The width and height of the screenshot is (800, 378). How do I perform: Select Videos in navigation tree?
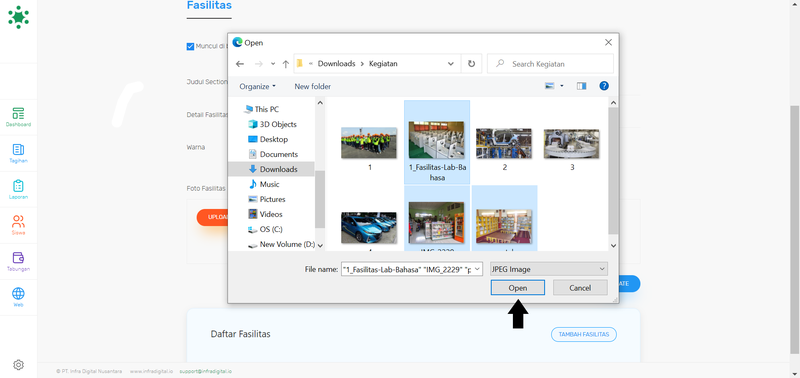[x=265, y=214]
